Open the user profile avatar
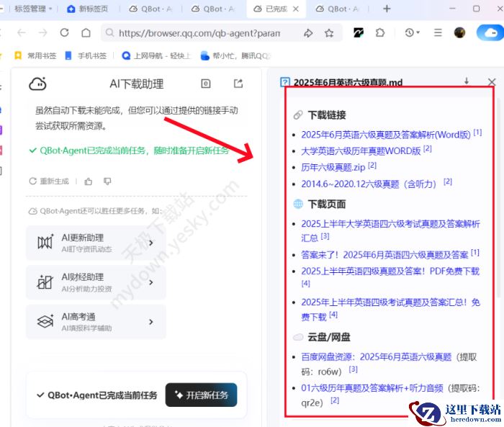Image resolution: width=504 pixels, height=427 pixels. pyautogui.click(x=459, y=32)
